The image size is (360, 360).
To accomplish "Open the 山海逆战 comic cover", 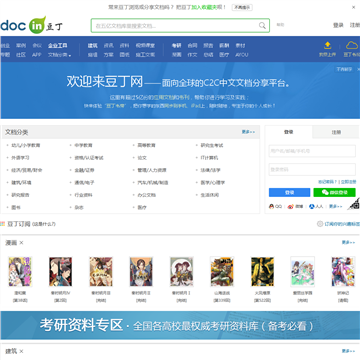I will tap(222, 271).
